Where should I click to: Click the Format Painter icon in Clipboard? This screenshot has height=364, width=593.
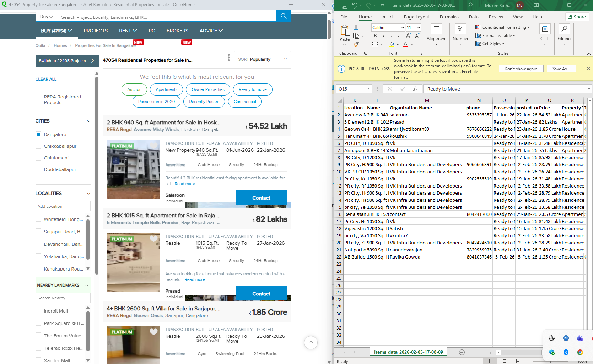coord(356,44)
